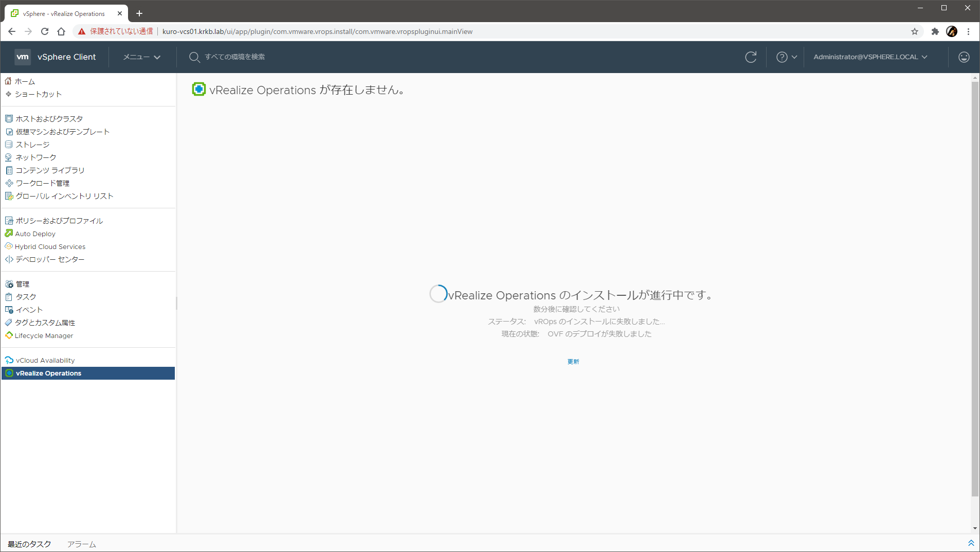Open the smiley feedback icon
The height and width of the screenshot is (552, 980).
[x=964, y=57]
